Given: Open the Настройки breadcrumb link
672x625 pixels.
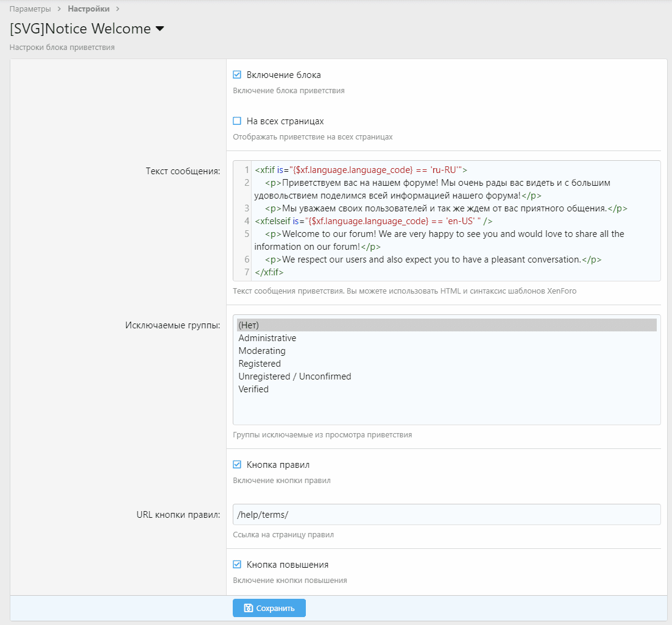Looking at the screenshot, I should tap(89, 9).
